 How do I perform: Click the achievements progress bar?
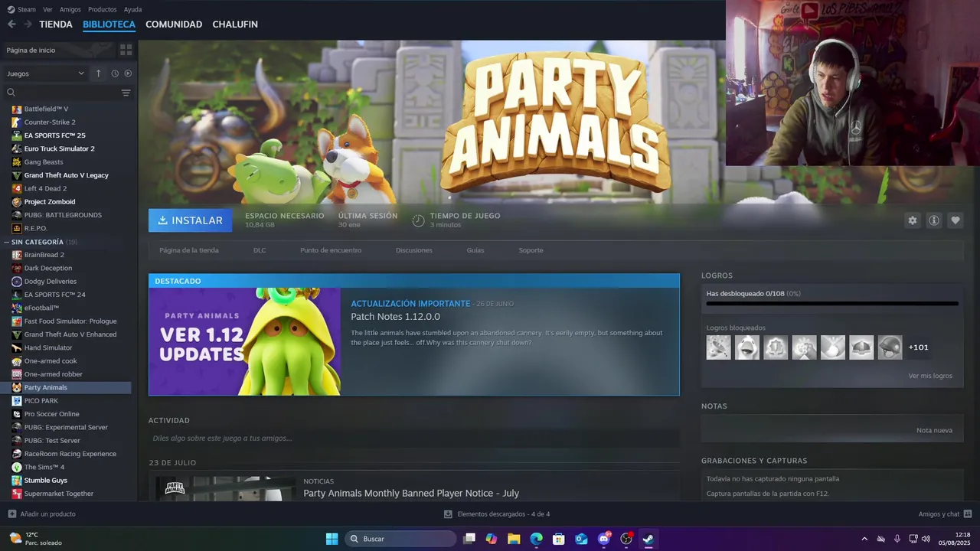(x=832, y=303)
